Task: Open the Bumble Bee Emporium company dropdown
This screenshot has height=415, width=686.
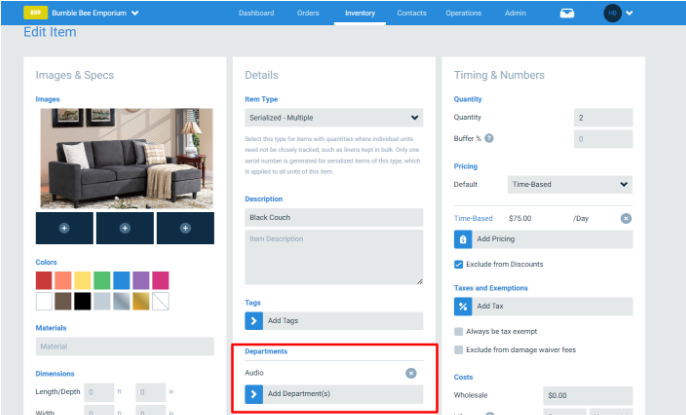Action: coord(95,13)
